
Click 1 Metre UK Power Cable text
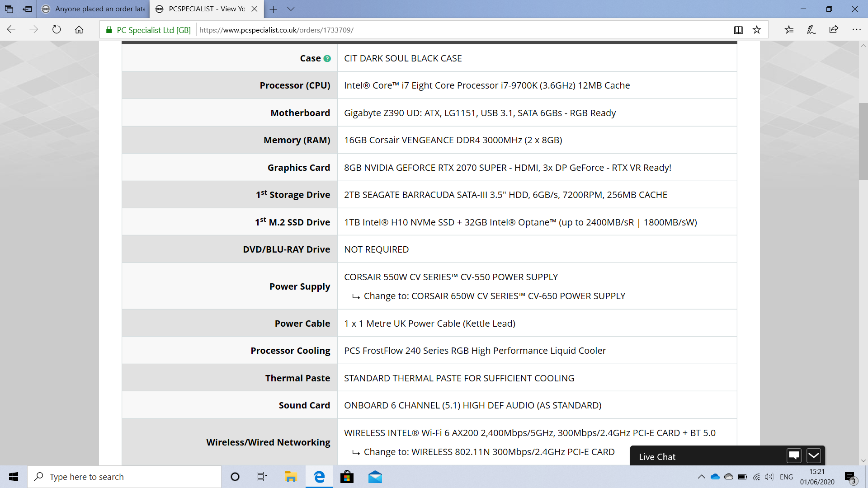(x=429, y=324)
